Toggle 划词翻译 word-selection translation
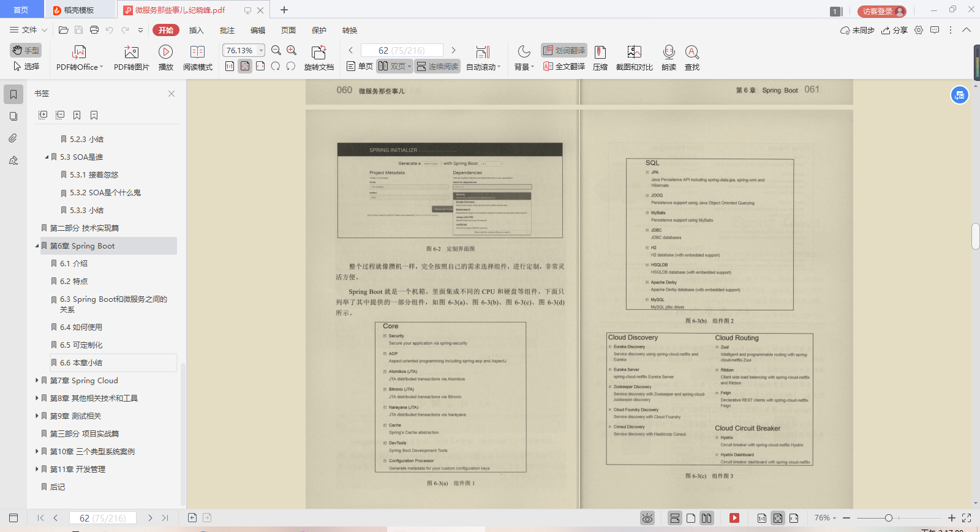This screenshot has height=532, width=980. tap(564, 50)
